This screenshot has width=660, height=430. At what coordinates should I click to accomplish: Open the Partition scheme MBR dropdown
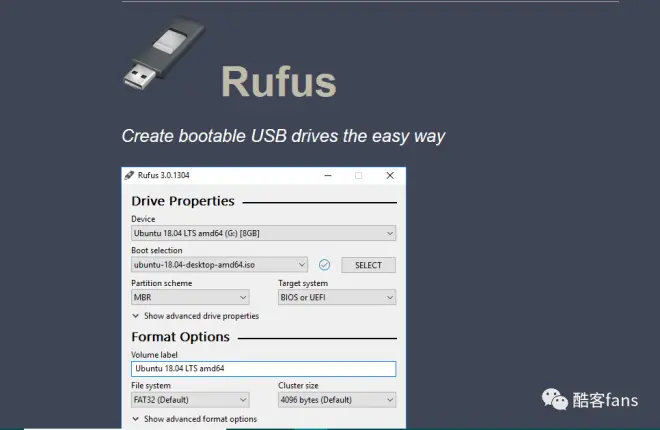click(x=190, y=297)
